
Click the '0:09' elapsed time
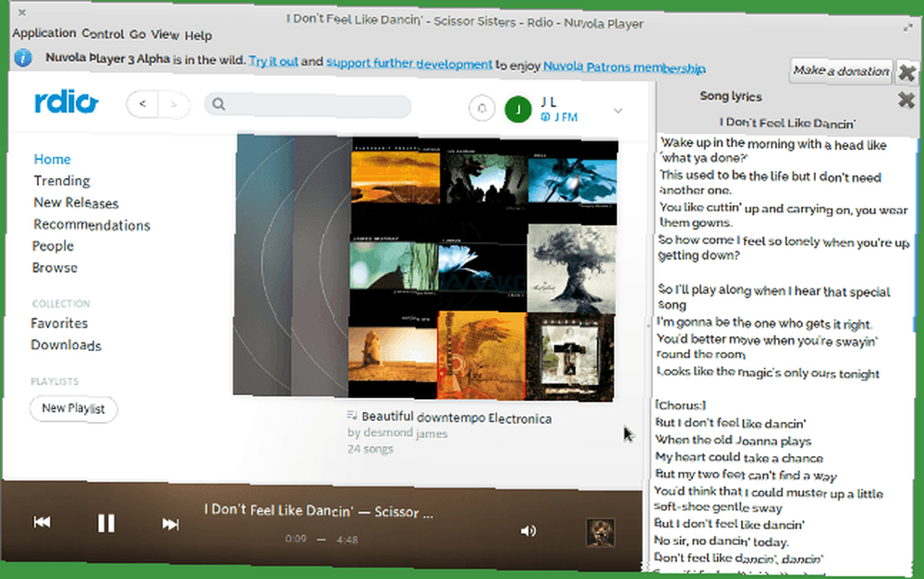click(x=296, y=538)
